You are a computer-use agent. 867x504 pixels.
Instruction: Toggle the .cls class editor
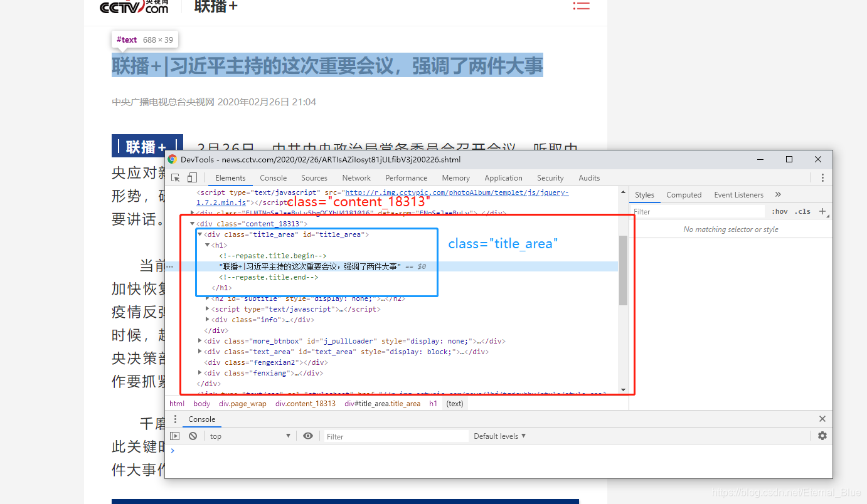point(803,211)
